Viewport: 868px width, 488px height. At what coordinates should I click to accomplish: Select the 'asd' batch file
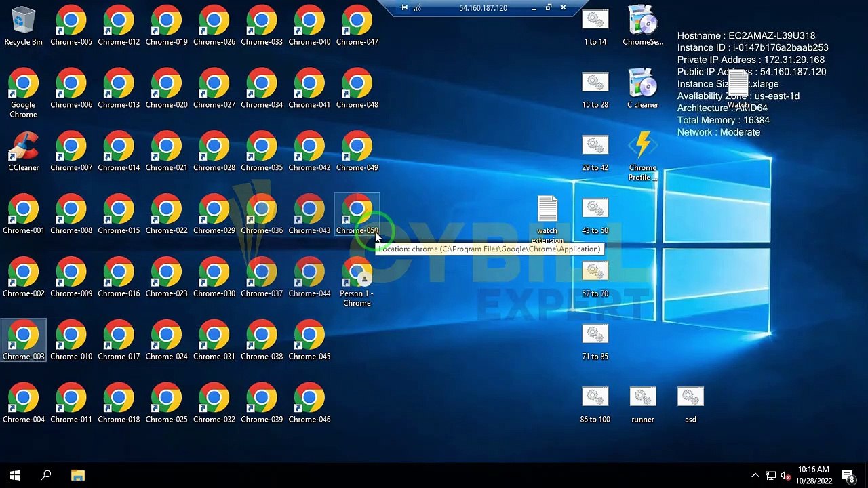click(x=690, y=405)
